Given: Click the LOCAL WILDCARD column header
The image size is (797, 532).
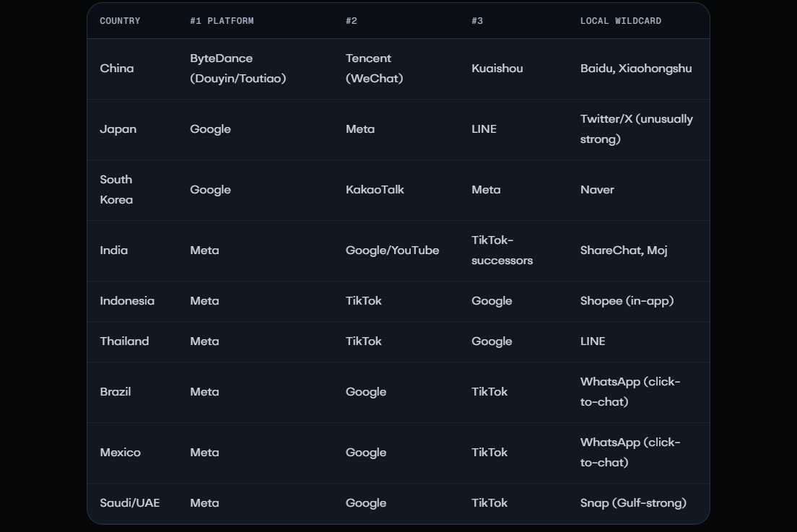Looking at the screenshot, I should point(621,21).
